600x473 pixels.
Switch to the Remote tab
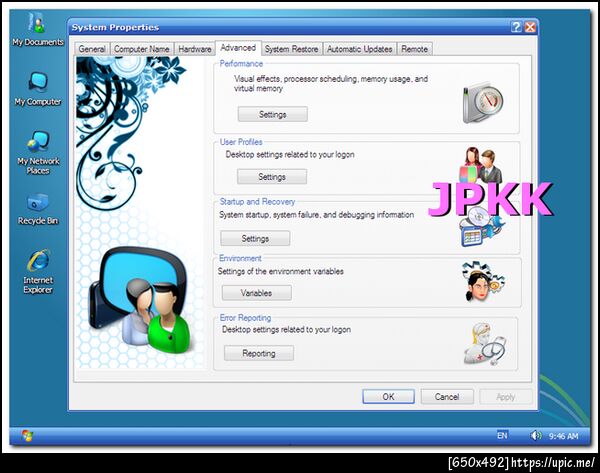click(414, 49)
